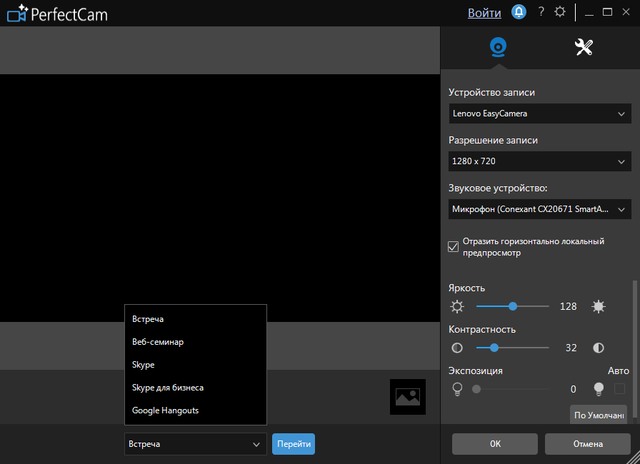Enable the Авто exposure checkbox
This screenshot has width=640, height=464.
(620, 389)
